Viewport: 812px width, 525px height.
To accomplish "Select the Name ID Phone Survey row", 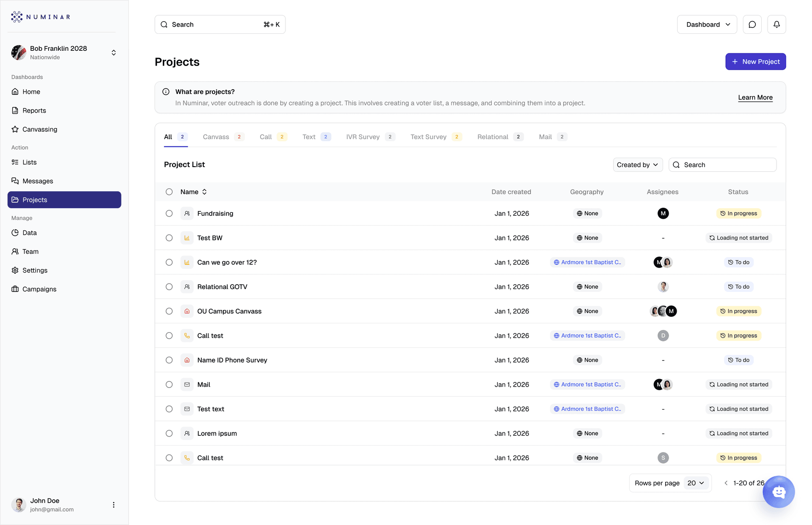I will point(169,360).
